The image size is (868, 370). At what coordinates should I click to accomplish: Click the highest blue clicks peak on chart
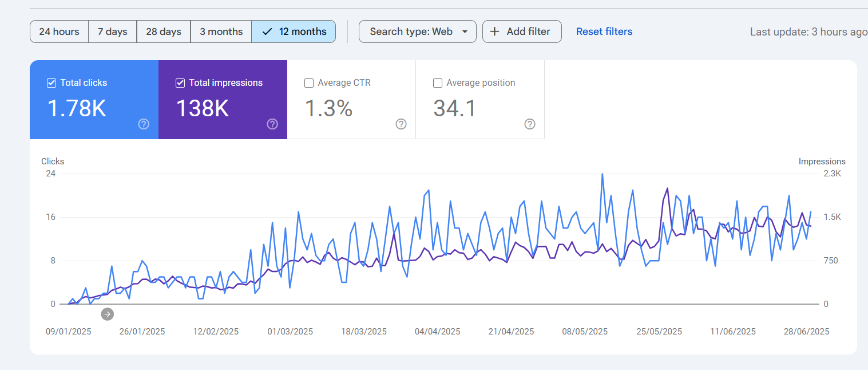[602, 174]
